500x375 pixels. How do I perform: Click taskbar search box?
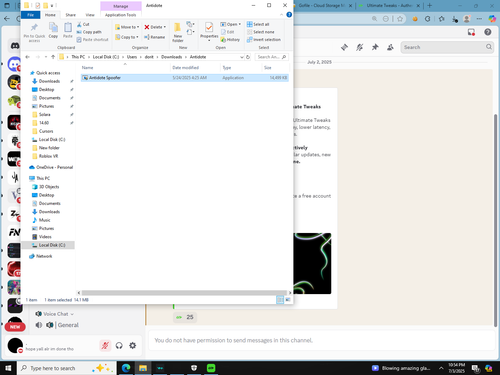tap(67, 368)
